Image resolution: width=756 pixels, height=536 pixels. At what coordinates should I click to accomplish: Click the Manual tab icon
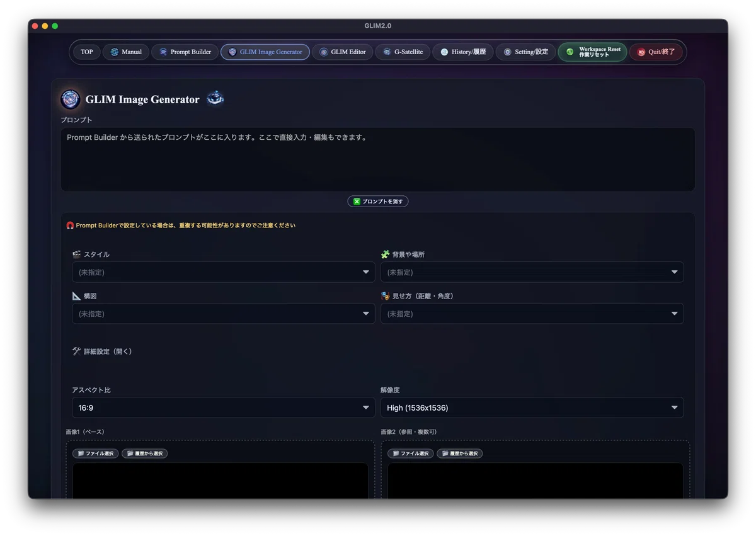click(114, 52)
